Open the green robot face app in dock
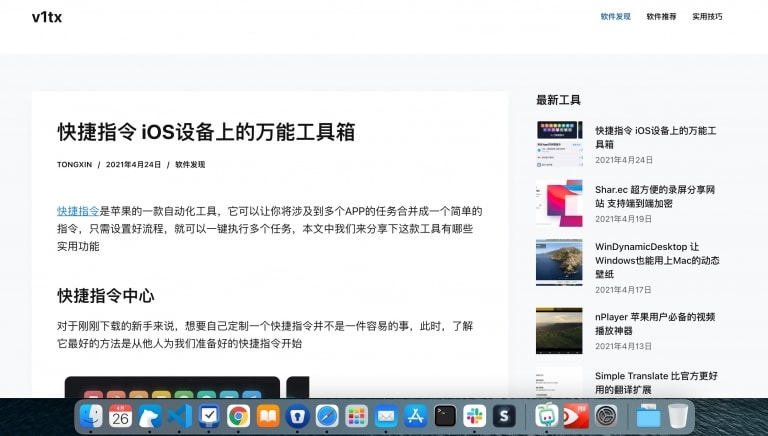The height and width of the screenshot is (436, 768). [547, 416]
